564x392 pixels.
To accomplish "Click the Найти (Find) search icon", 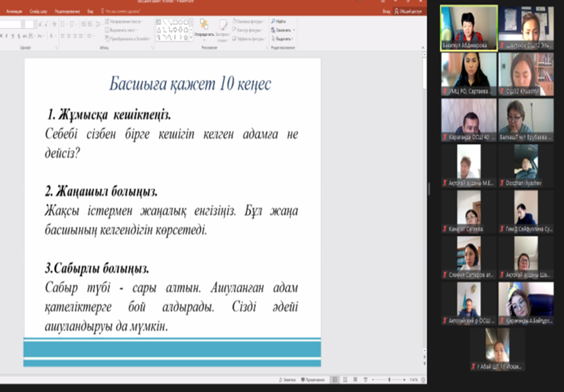I will click(x=273, y=22).
